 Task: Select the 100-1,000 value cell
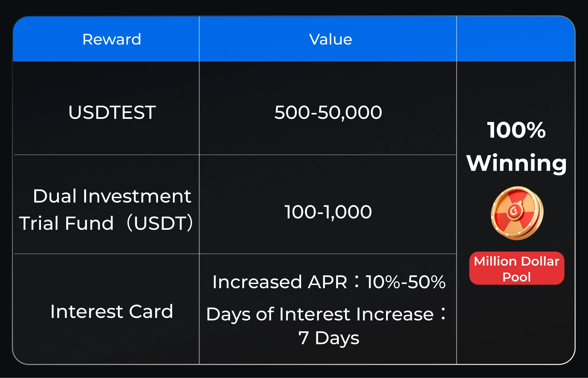328,212
